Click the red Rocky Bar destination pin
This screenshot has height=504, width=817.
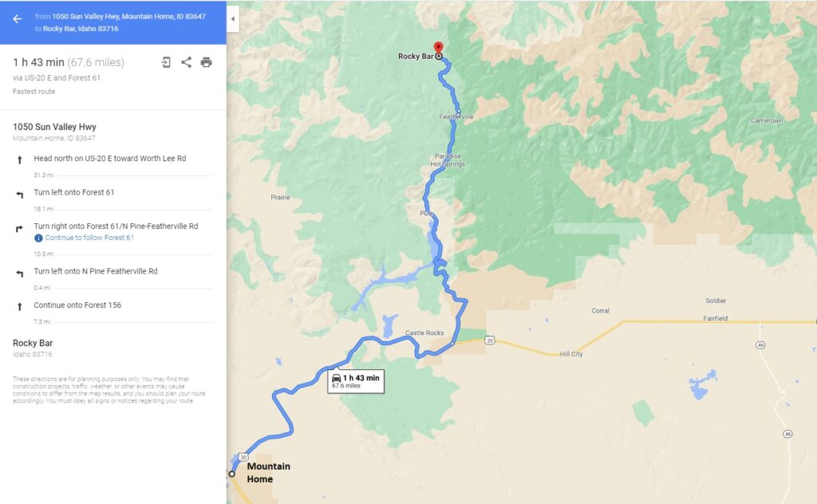pyautogui.click(x=439, y=49)
